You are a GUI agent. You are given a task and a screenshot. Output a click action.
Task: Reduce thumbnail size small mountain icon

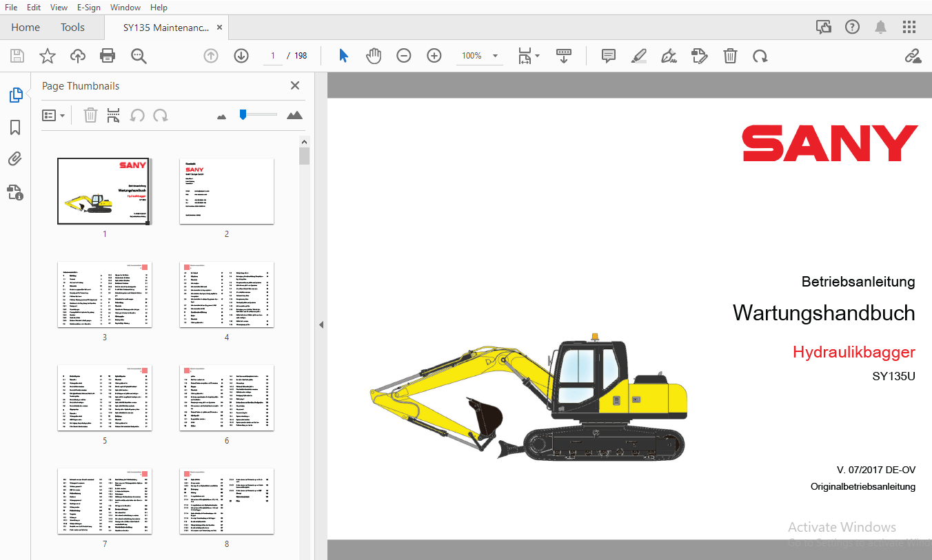221,116
